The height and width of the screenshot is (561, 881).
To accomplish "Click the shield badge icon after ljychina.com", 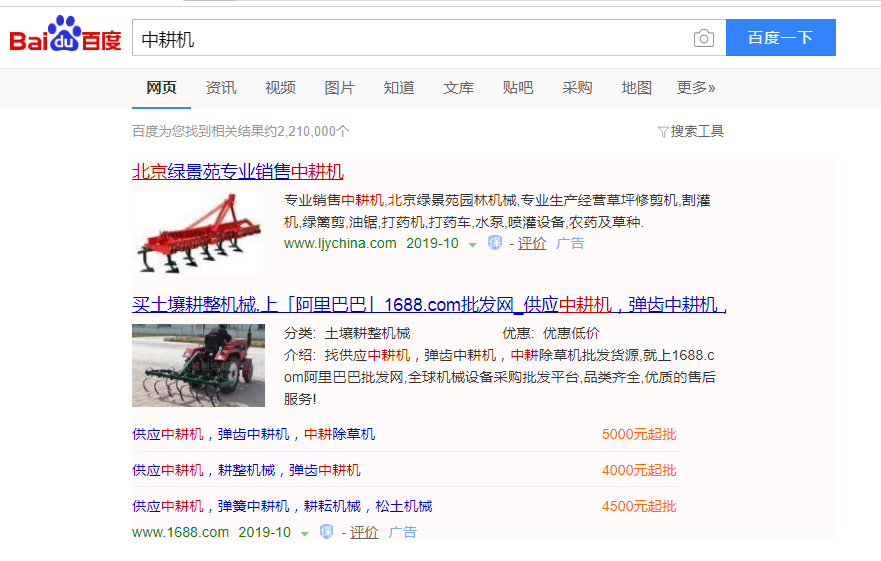I will click(x=494, y=243).
